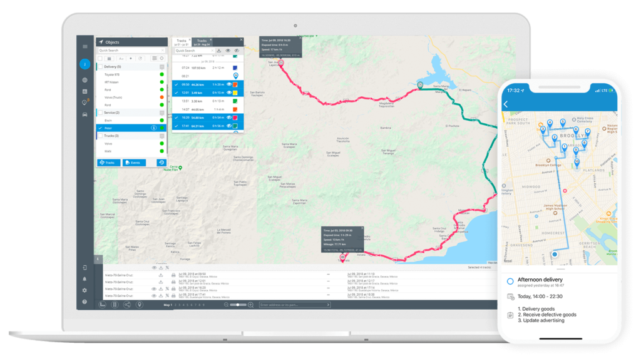Show the hidden 16:20 track
Viewport: 641px width, 364px height.
pyautogui.click(x=228, y=118)
